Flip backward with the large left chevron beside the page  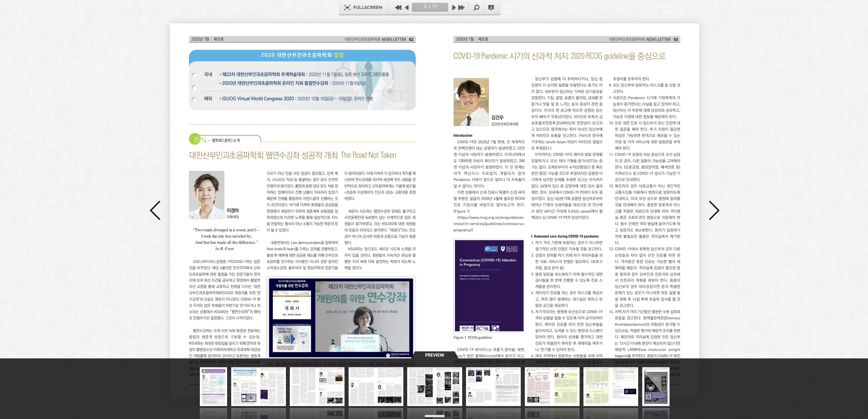pos(155,210)
